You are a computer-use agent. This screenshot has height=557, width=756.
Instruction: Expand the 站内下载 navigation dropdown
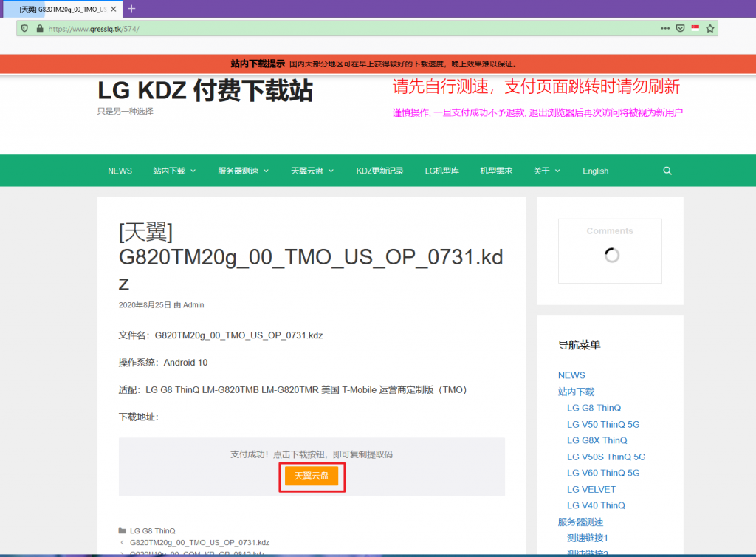(174, 171)
